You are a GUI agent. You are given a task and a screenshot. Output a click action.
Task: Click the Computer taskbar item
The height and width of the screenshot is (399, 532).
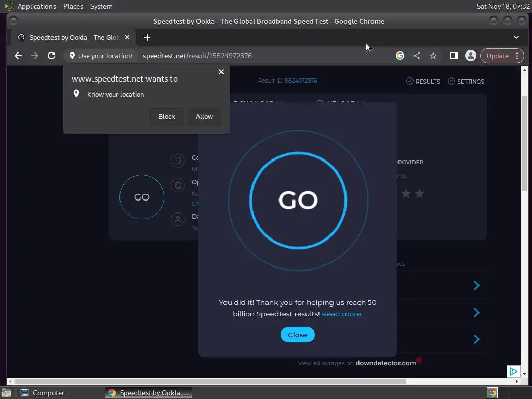tap(43, 393)
